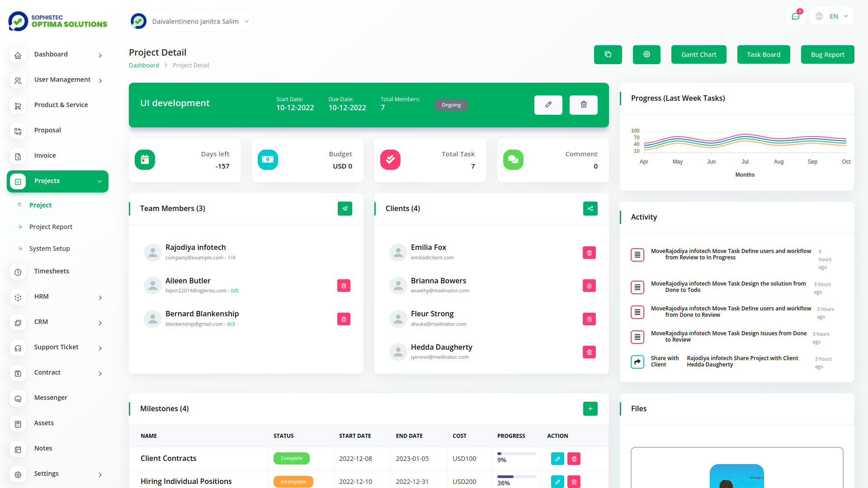The image size is (868, 488).
Task: Edit the UI development project with pencil icon
Action: (548, 105)
